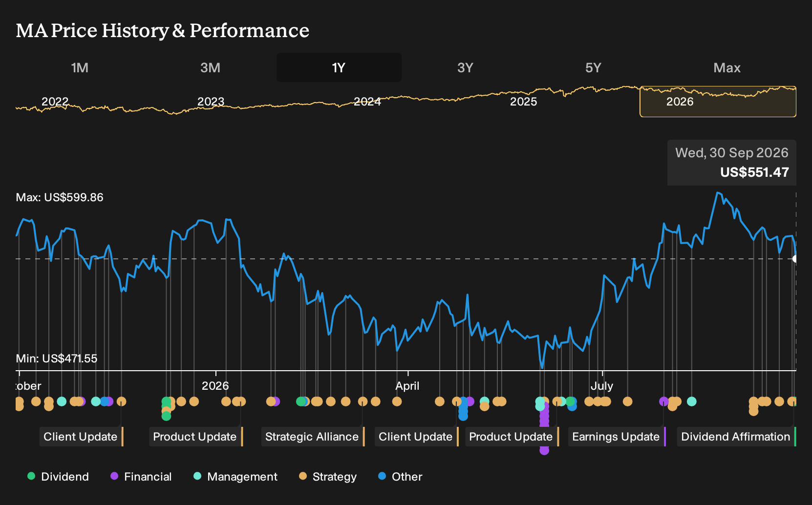This screenshot has height=505, width=812.
Task: Show the Max time range
Action: point(727,67)
